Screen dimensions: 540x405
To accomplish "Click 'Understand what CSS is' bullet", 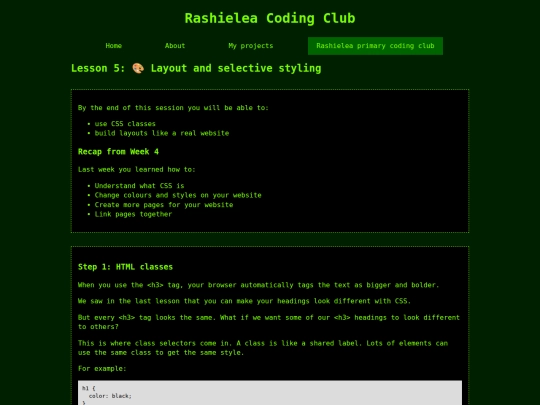I will pos(139,186).
